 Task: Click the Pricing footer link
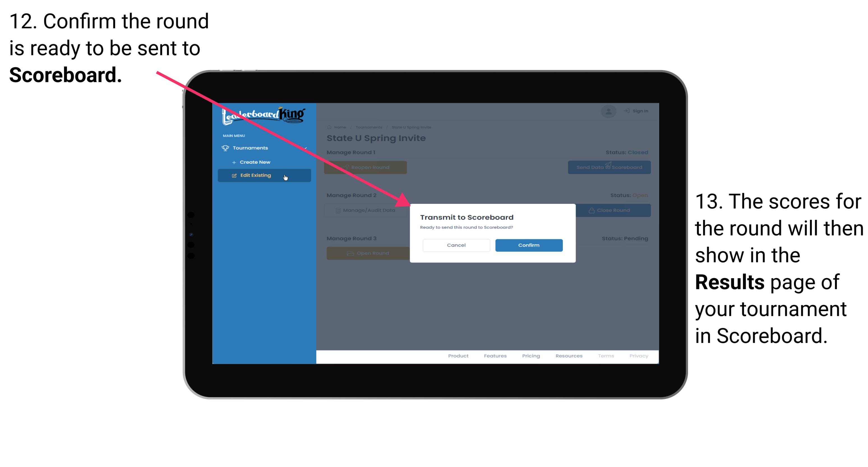coord(530,357)
